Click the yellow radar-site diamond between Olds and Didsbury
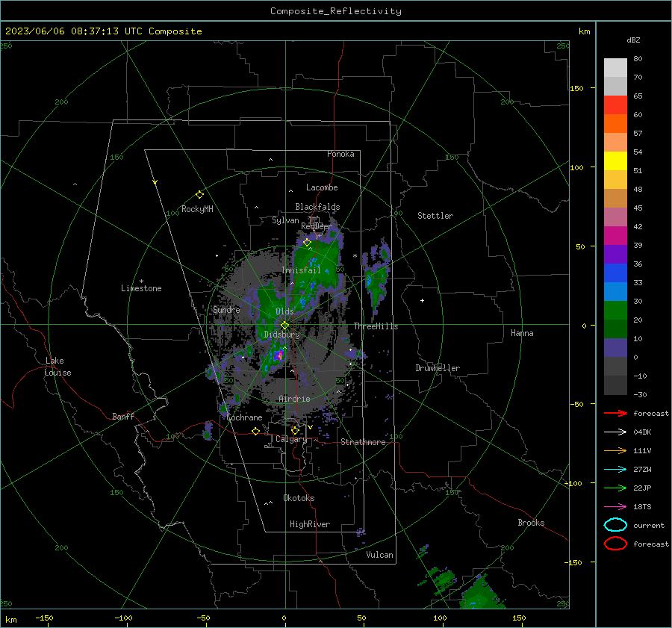This screenshot has width=672, height=628. coord(284,326)
